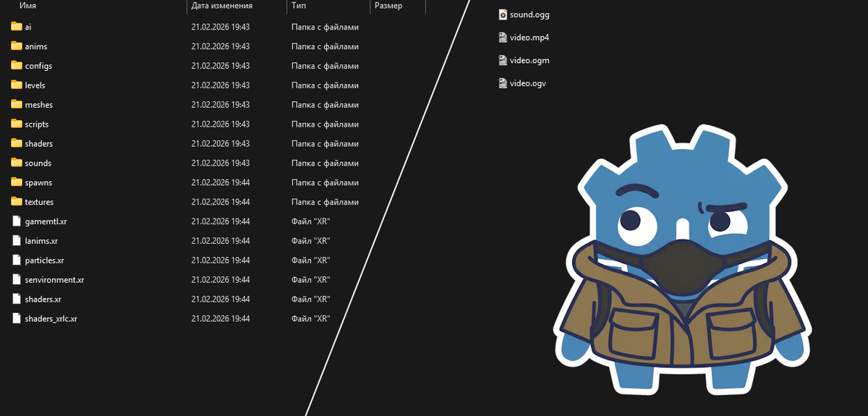Sort by the Размер column header
The height and width of the screenshot is (416, 868).
pyautogui.click(x=388, y=6)
